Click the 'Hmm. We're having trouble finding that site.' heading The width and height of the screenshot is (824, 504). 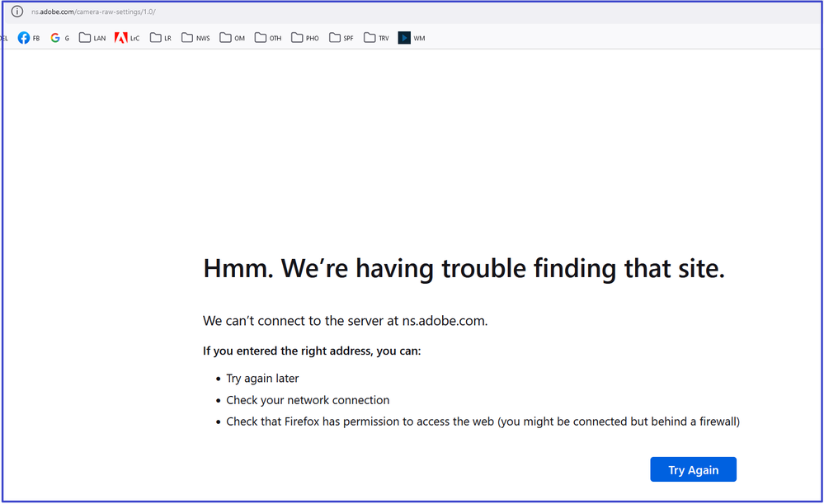(x=464, y=269)
